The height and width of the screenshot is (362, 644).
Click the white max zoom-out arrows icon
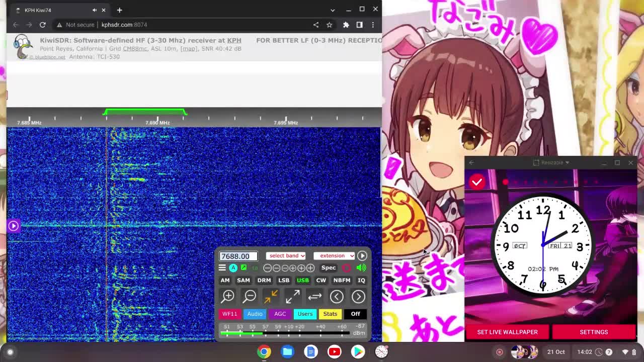tap(293, 297)
